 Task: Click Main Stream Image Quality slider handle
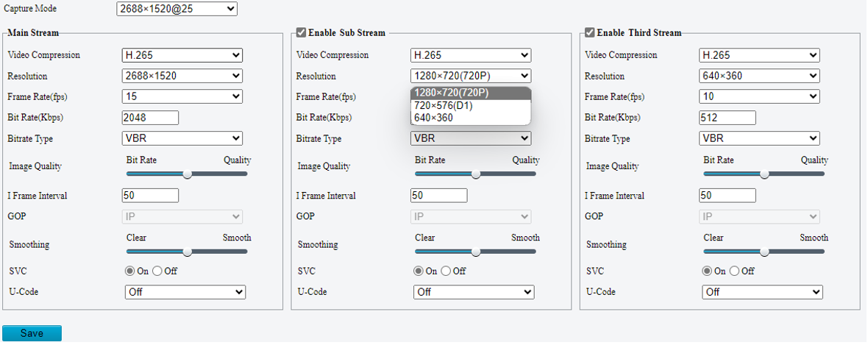pos(188,174)
